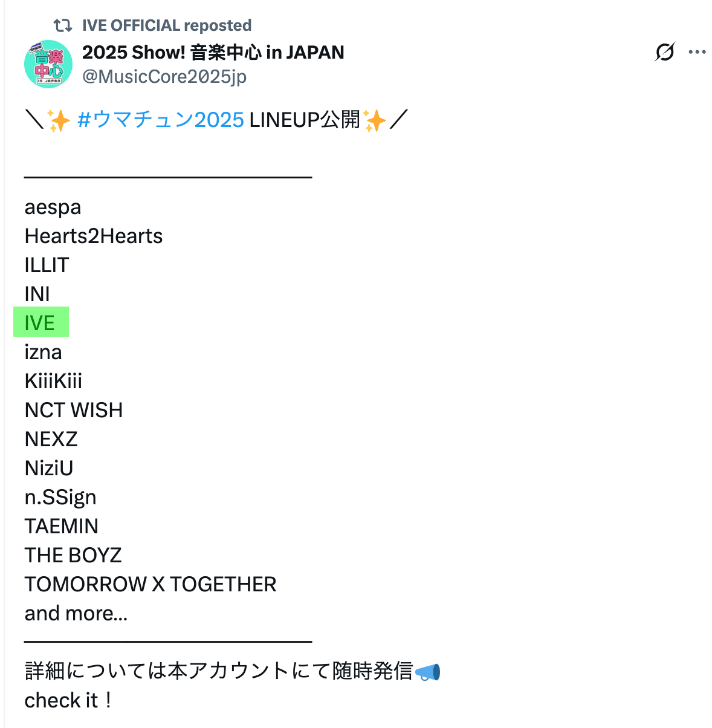Click the TAEMIN lineup entry

coord(62,526)
